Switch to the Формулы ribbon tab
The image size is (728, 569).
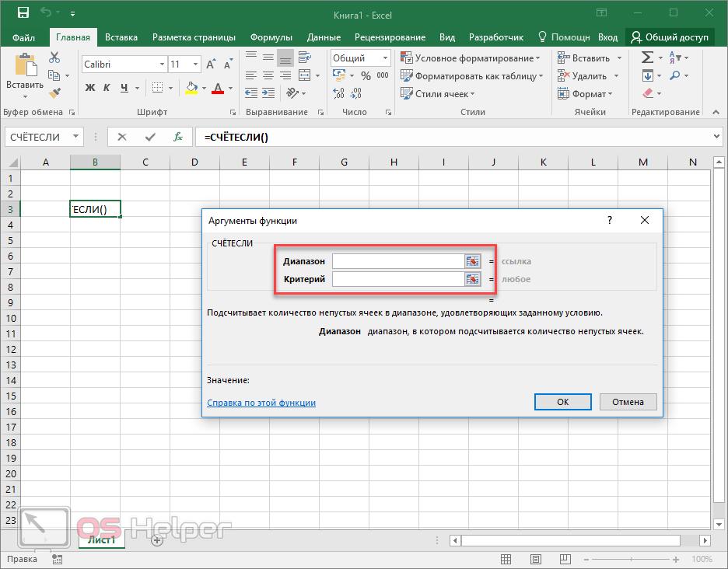pos(271,37)
